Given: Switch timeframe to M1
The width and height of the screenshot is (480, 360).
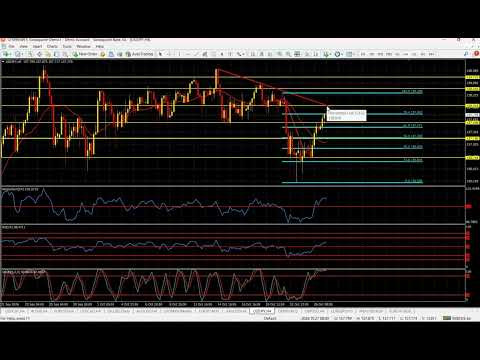Looking at the screenshot, I should (363, 54).
